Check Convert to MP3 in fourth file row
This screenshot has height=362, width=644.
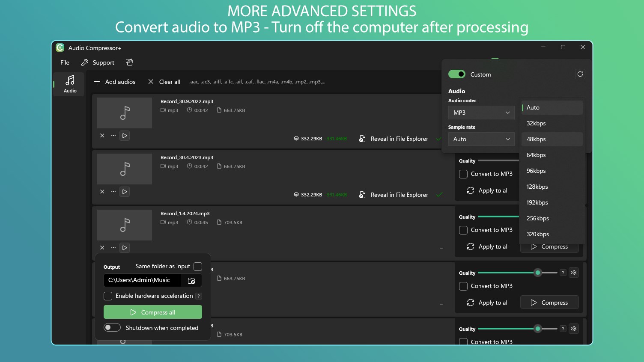click(463, 286)
